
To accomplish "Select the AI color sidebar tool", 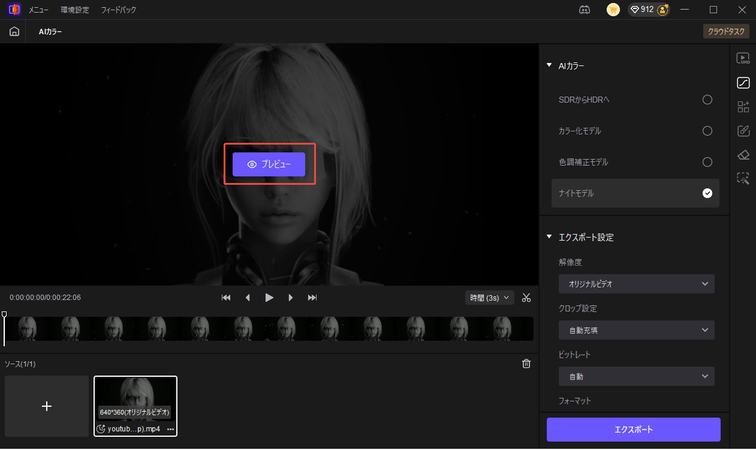I will 743,82.
